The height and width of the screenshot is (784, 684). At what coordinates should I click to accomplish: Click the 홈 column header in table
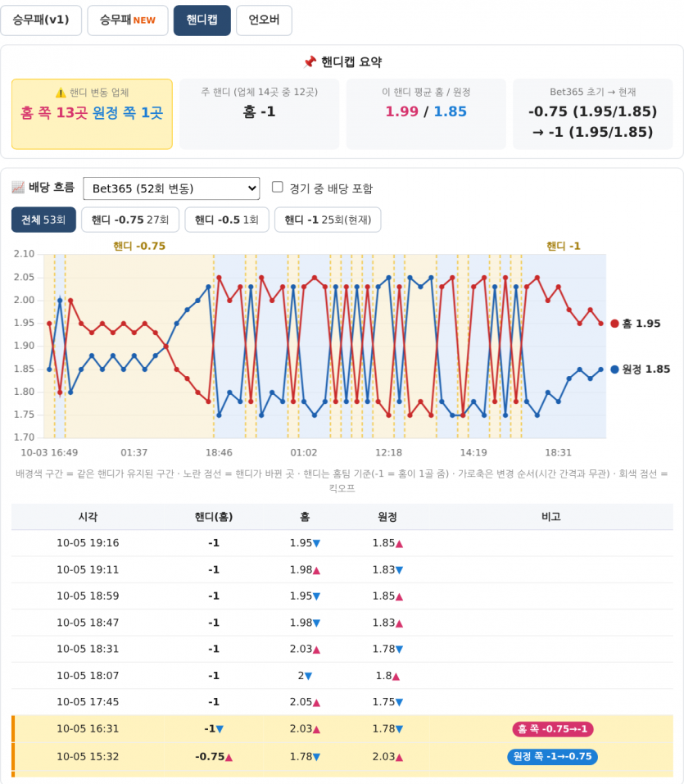(x=305, y=517)
